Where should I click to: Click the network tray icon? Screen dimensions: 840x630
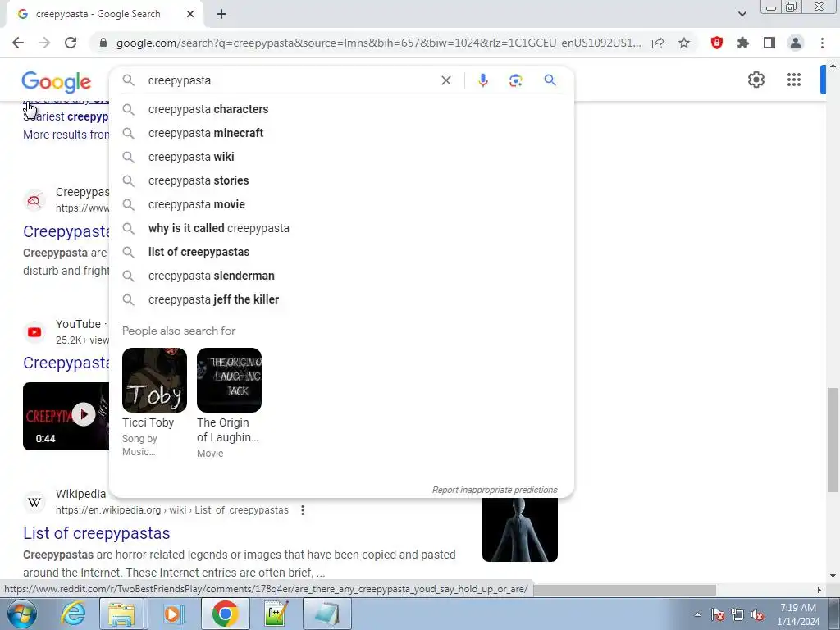point(737,615)
